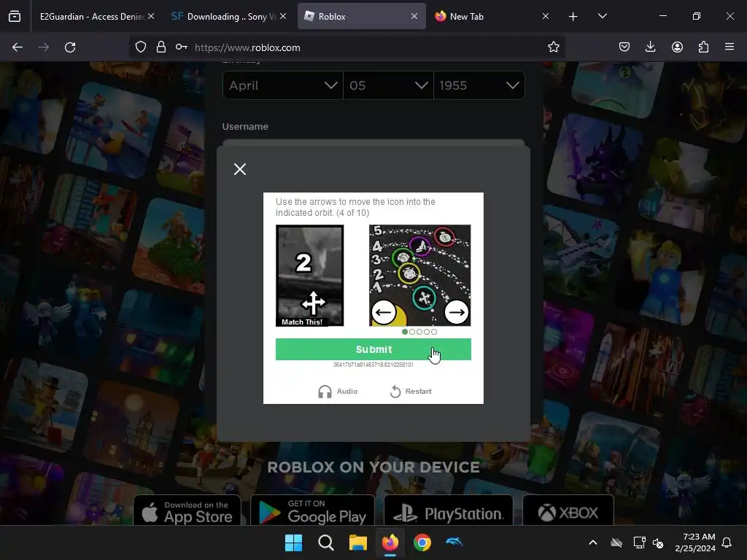Close the New Tab tab
Image resolution: width=747 pixels, height=560 pixels.
[x=546, y=17]
